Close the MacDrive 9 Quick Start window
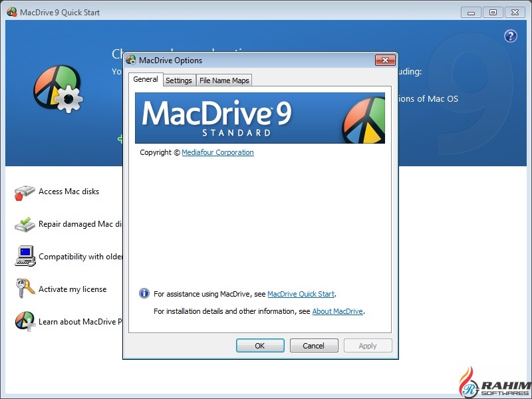Viewport: 532px width, 399px height. coord(515,13)
